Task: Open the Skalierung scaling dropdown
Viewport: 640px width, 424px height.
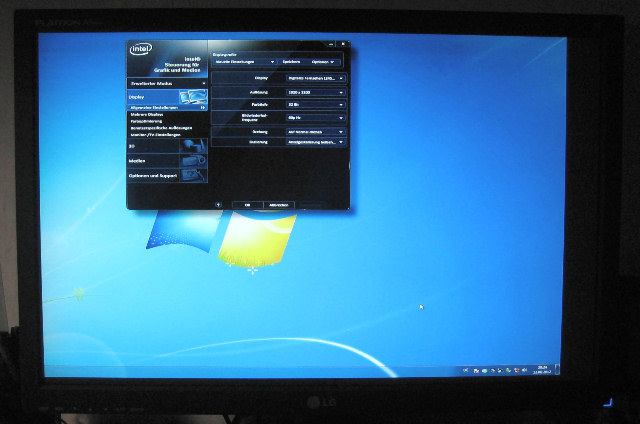Action: click(x=316, y=142)
